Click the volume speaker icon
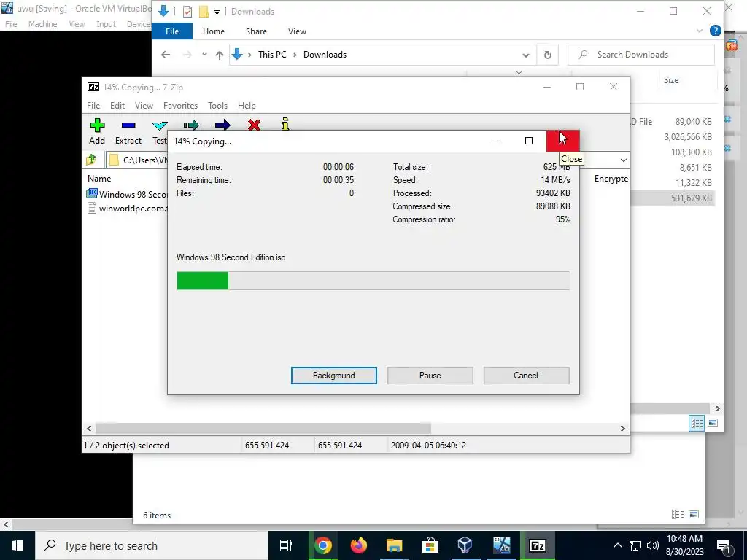This screenshot has width=747, height=560. [653, 545]
